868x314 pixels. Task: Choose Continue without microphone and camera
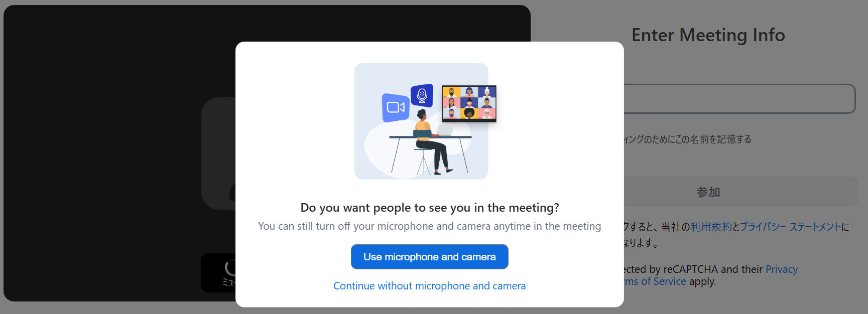point(430,286)
